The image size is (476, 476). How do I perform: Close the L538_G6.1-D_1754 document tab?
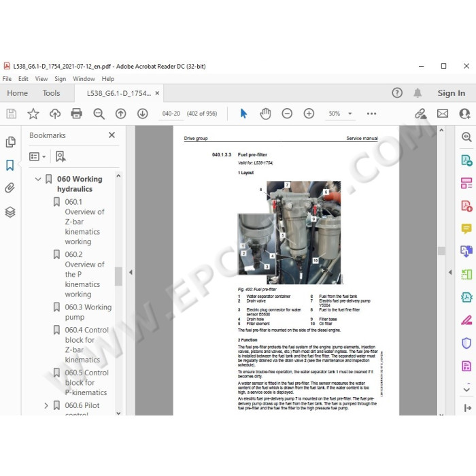coord(157,93)
